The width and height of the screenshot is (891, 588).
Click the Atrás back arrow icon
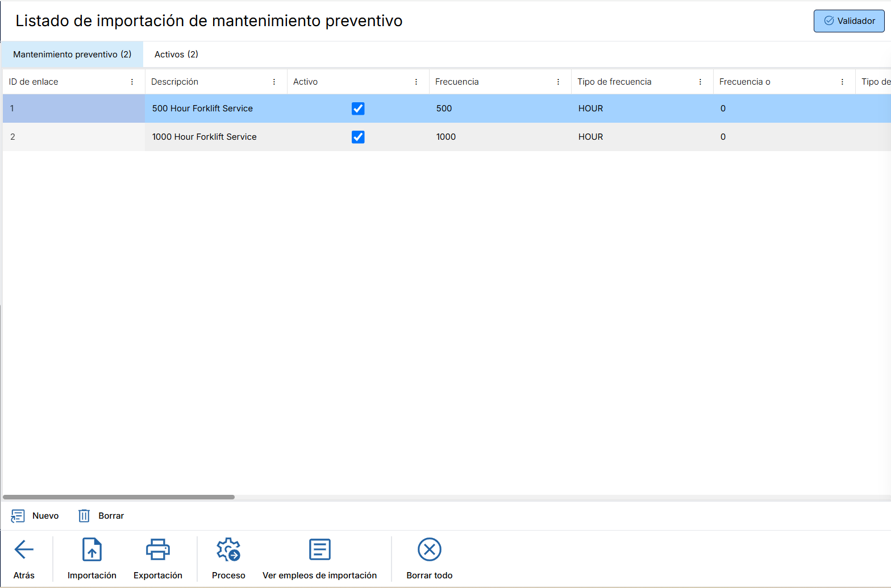[24, 549]
